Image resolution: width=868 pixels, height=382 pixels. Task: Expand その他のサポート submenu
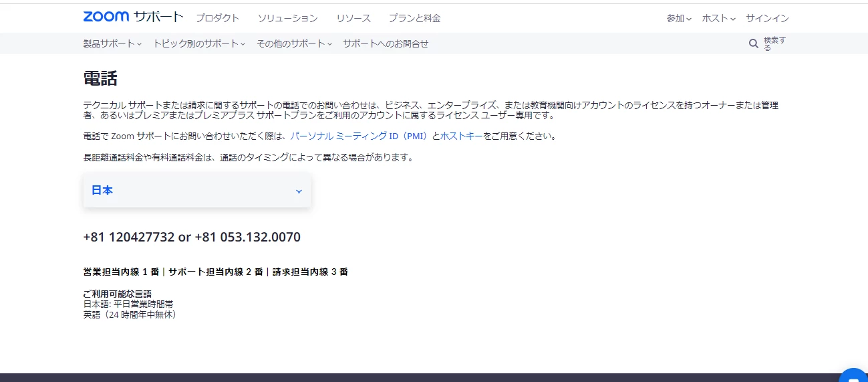[295, 43]
